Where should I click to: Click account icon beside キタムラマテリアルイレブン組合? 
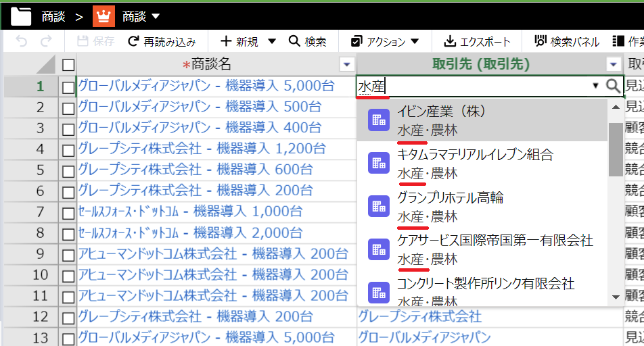pos(379,164)
